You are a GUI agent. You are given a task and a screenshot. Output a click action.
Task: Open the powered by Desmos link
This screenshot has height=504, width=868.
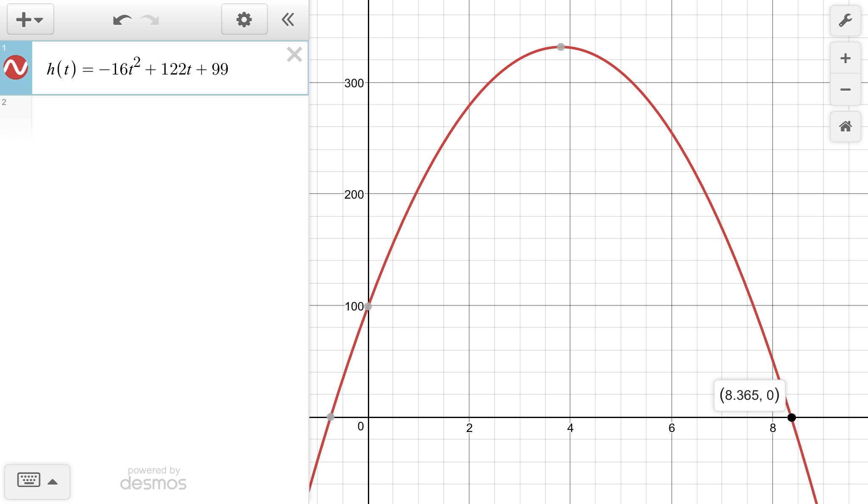click(153, 479)
